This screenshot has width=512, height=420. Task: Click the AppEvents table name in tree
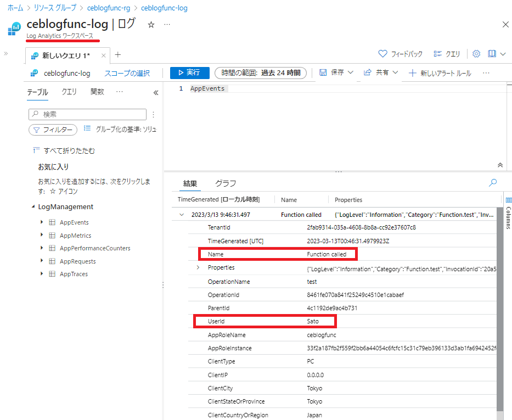[74, 222]
